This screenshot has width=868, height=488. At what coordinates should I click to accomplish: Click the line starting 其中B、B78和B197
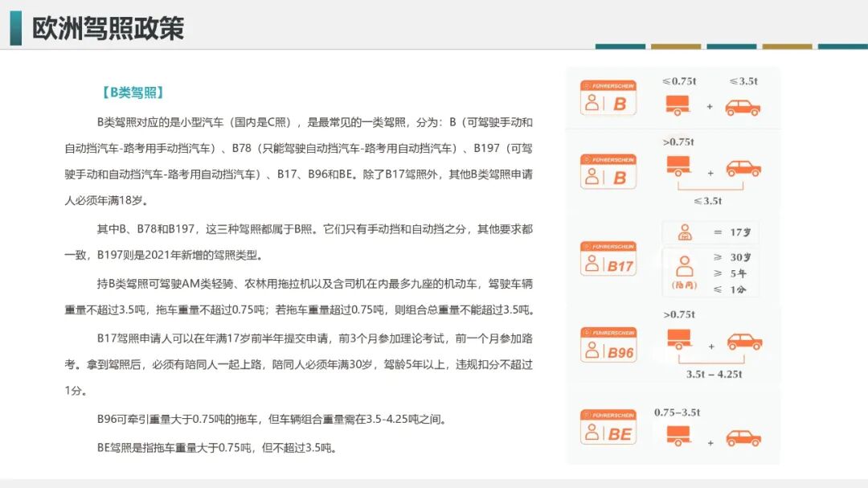(x=314, y=229)
